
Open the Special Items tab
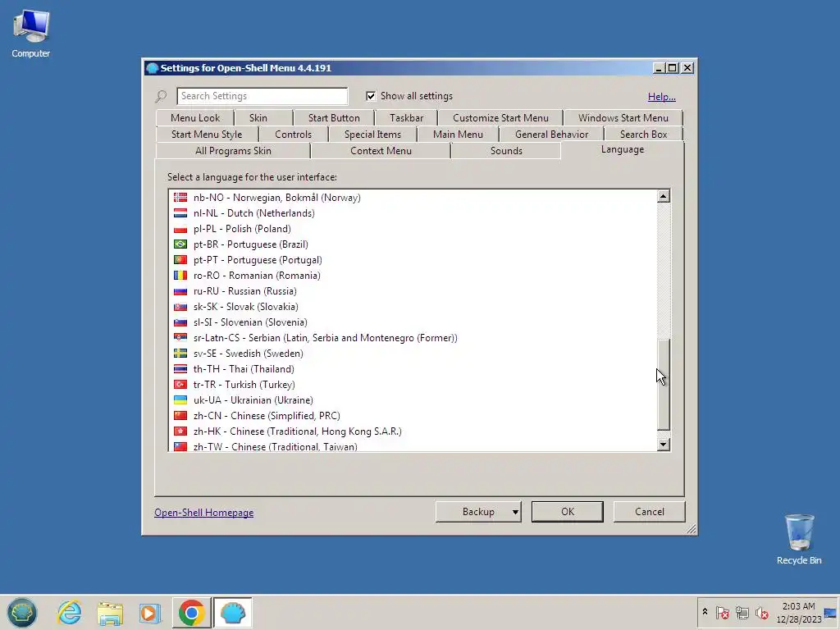(372, 135)
